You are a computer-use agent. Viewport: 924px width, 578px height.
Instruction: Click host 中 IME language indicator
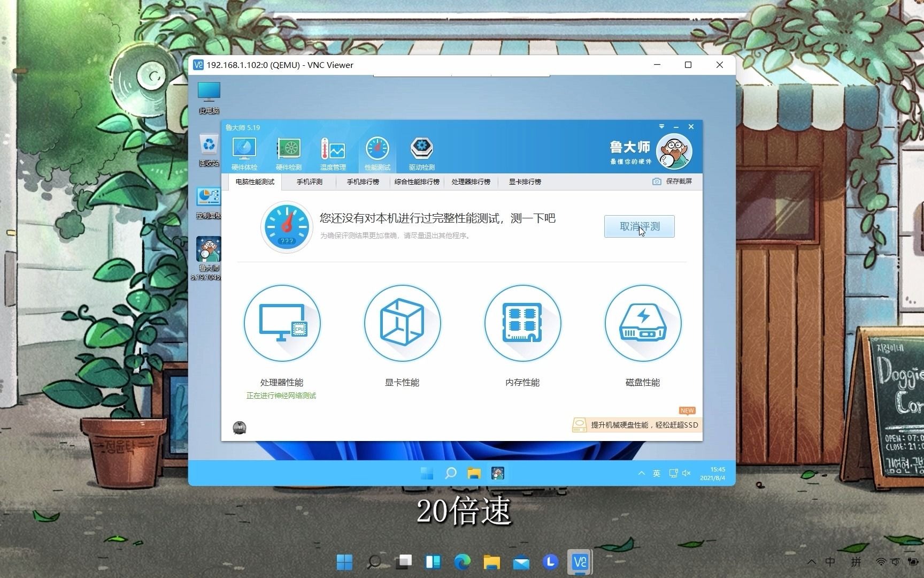pyautogui.click(x=830, y=562)
